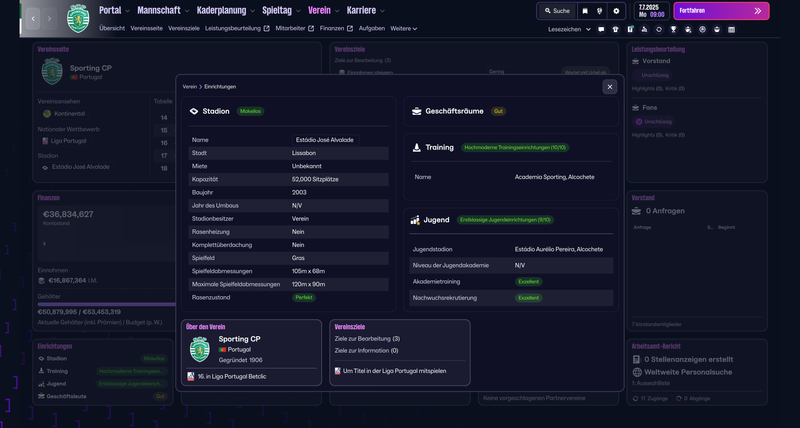This screenshot has width=800, height=428.
Task: Click the Geschäftsräume briefcase icon
Action: (x=417, y=111)
